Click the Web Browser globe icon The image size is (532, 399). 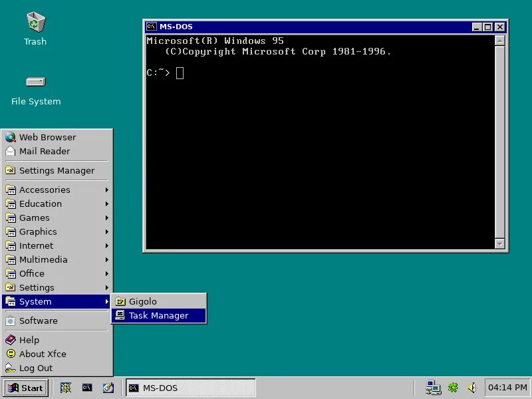pyautogui.click(x=11, y=137)
